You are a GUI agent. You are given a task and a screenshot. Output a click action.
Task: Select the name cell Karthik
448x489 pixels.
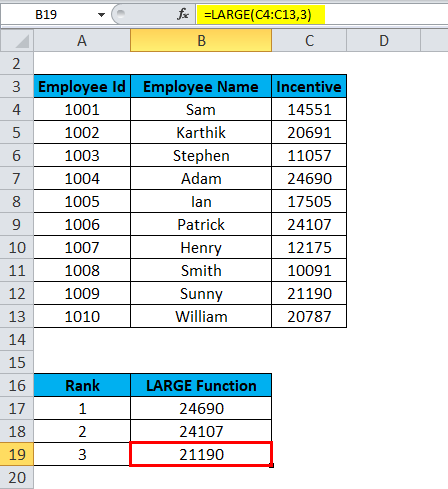(x=201, y=132)
